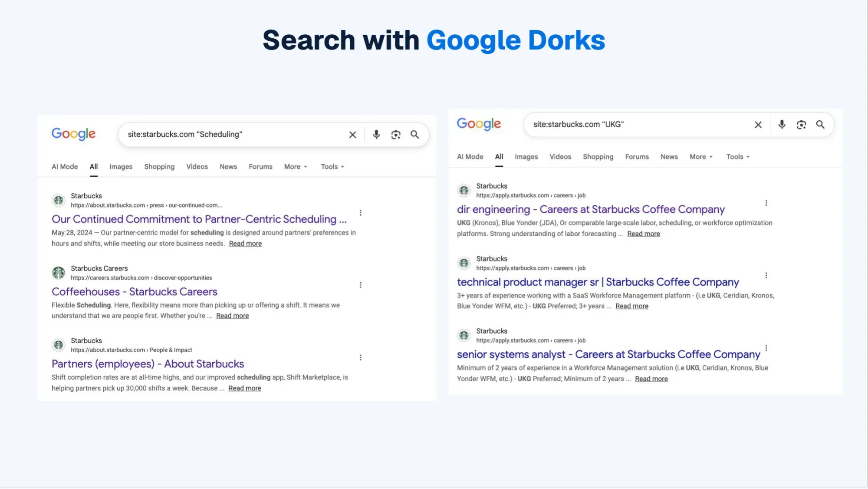Clear the UKG search query
The width and height of the screenshot is (868, 489).
coord(758,125)
